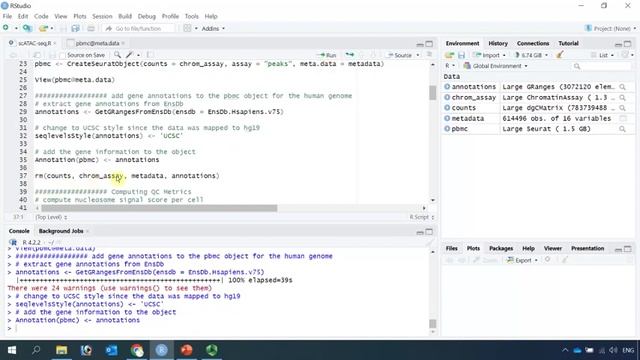The height and width of the screenshot is (360, 640).
Task: Click the editor horizontal scrollbar thumb
Action: click(x=159, y=208)
